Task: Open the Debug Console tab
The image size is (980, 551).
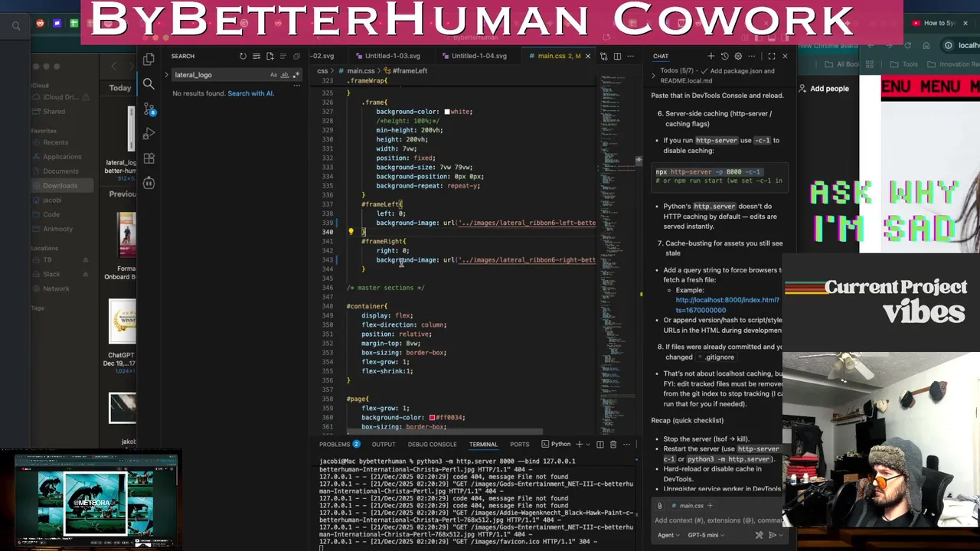Action: (x=432, y=445)
